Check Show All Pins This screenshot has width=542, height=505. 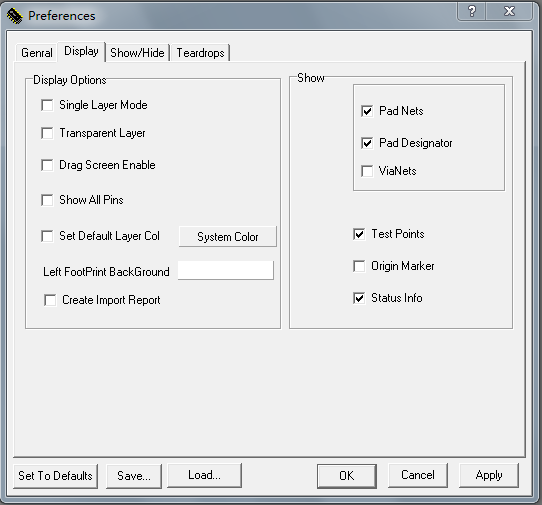47,200
